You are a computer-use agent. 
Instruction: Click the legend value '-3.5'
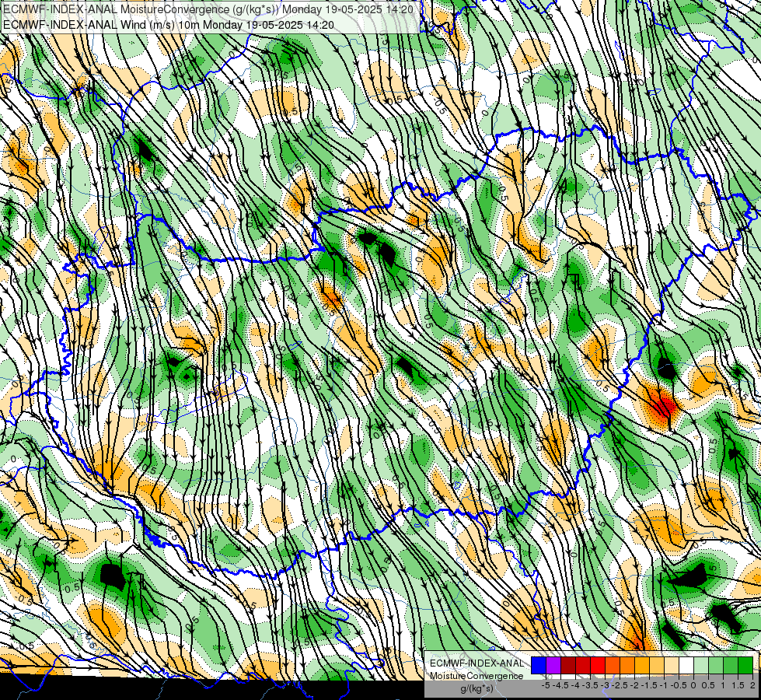point(590,685)
